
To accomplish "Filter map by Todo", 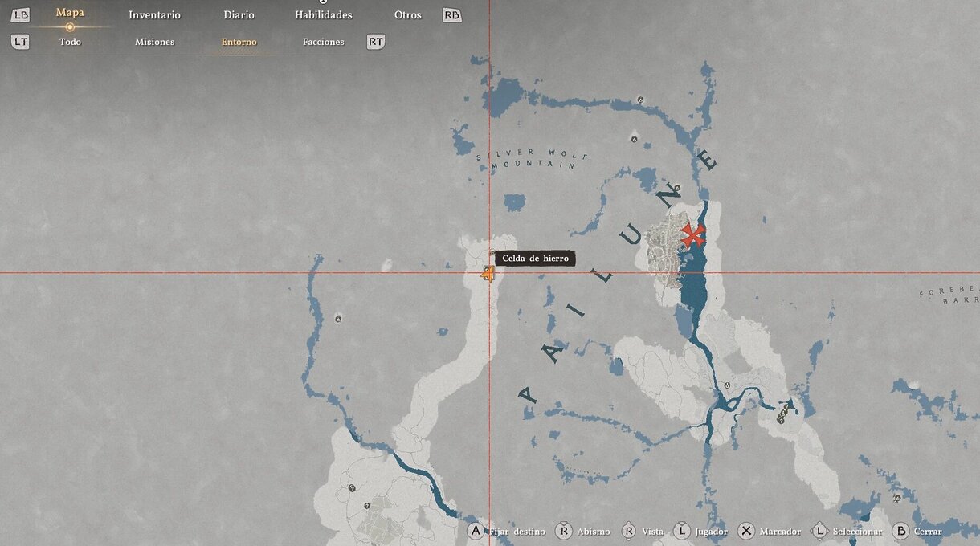I will click(x=70, y=42).
